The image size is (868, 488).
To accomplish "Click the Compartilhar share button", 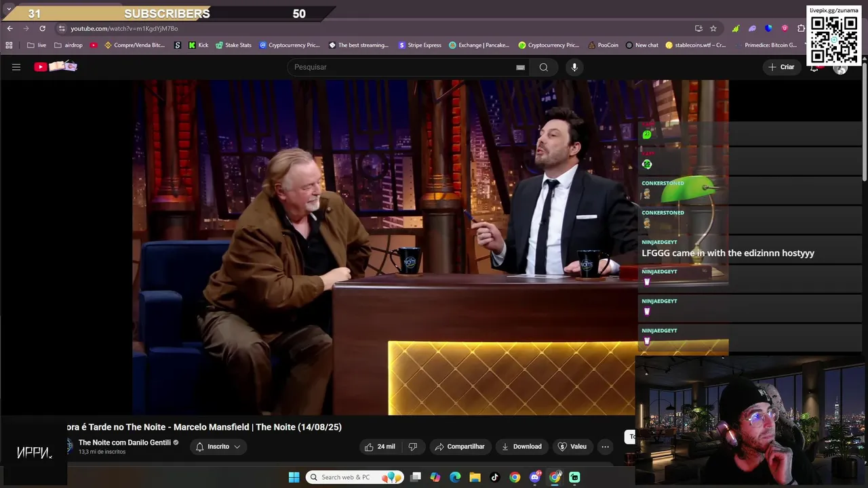I will tap(460, 447).
